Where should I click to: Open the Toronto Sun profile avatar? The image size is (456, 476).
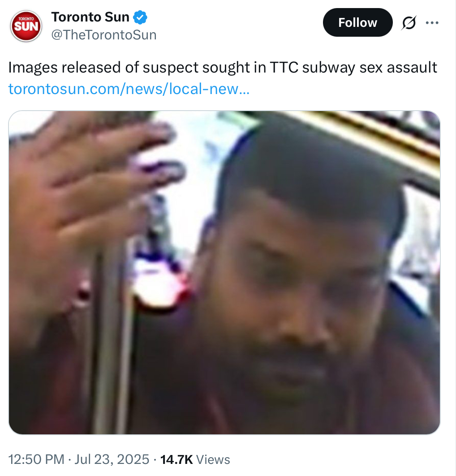[x=26, y=26]
